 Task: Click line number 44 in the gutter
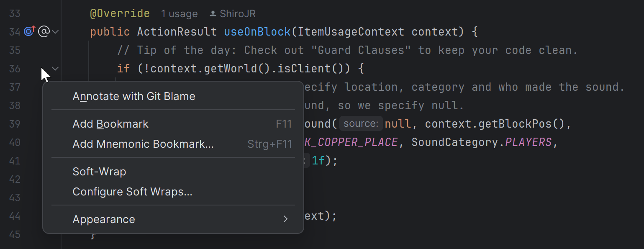(15, 216)
